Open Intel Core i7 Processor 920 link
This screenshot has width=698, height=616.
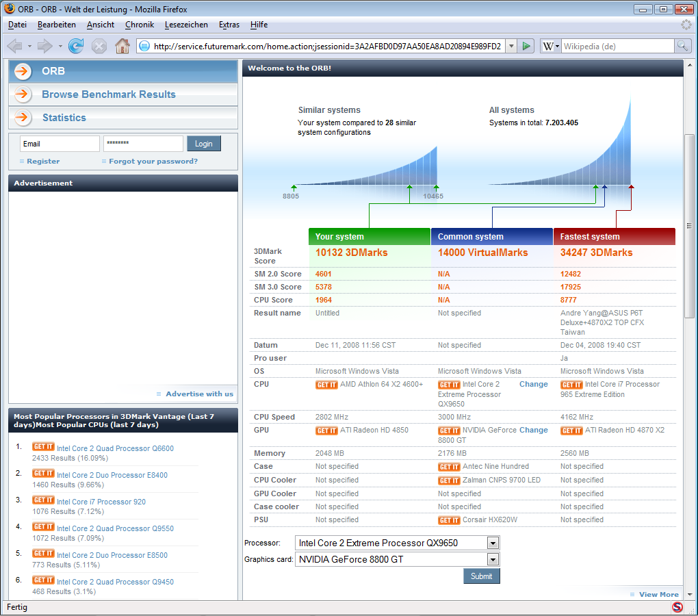(x=101, y=502)
